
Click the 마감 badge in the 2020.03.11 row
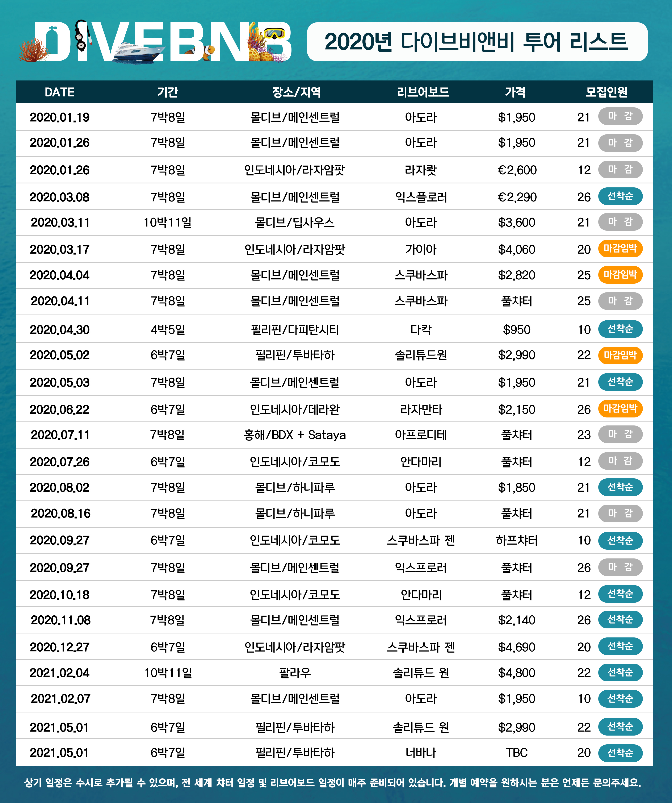(620, 222)
